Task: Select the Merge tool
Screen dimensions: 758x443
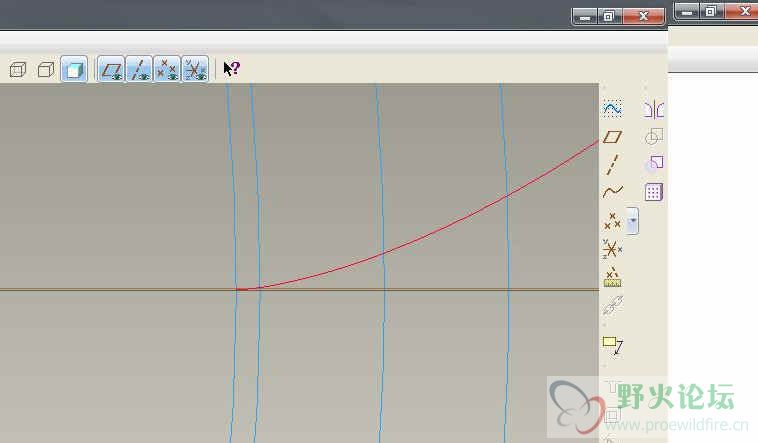Action: coord(654,136)
